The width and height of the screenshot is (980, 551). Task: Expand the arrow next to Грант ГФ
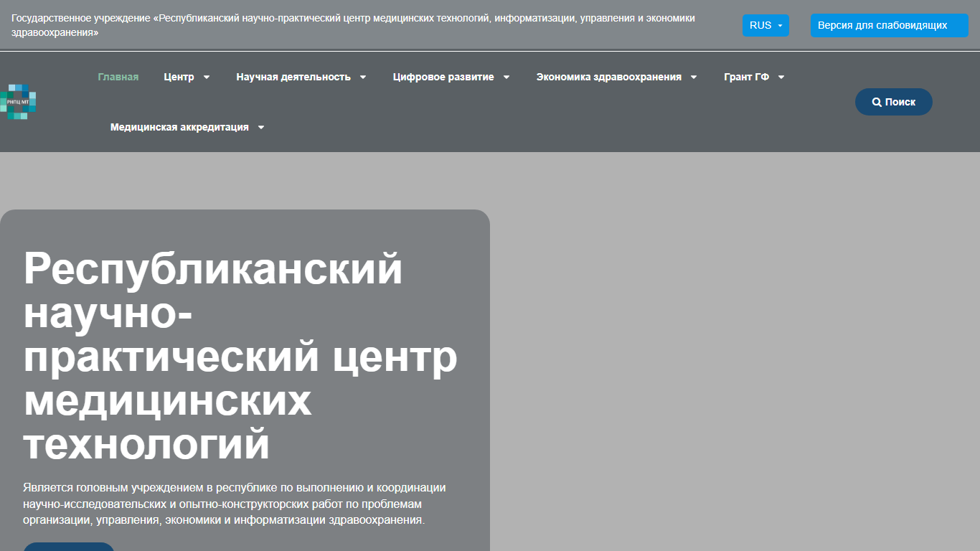(x=781, y=77)
